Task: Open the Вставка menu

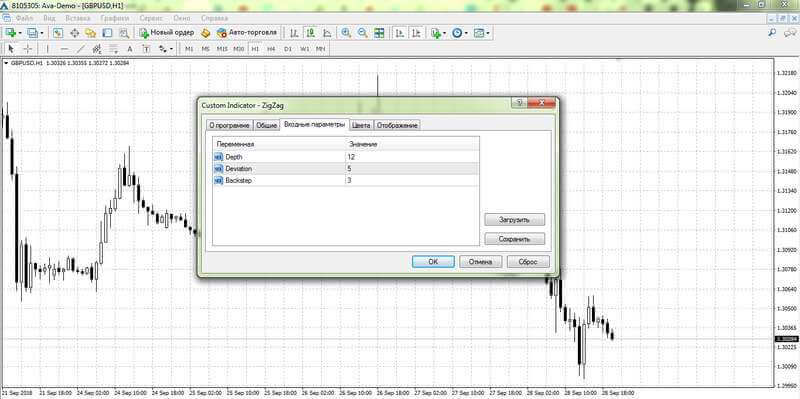Action: (x=78, y=18)
